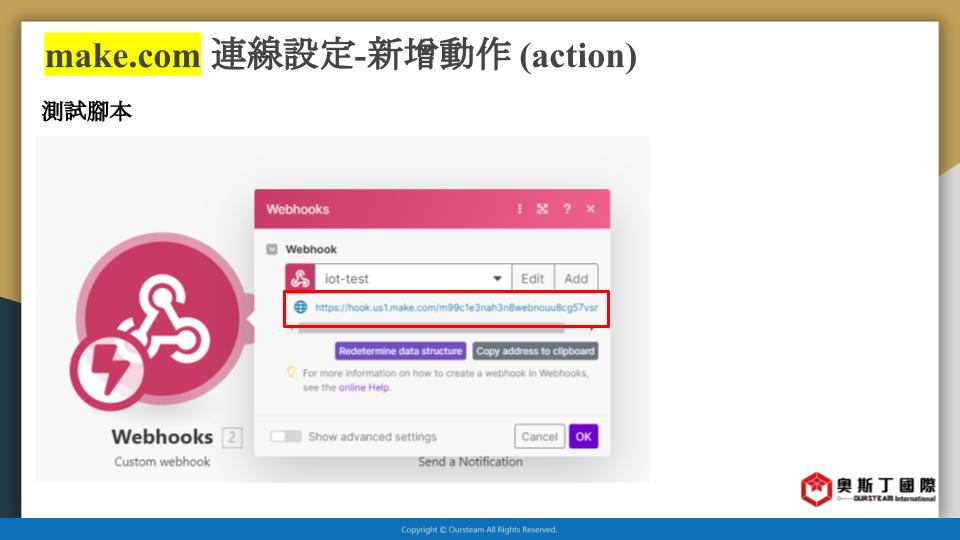Click the Cancel button

tap(539, 437)
